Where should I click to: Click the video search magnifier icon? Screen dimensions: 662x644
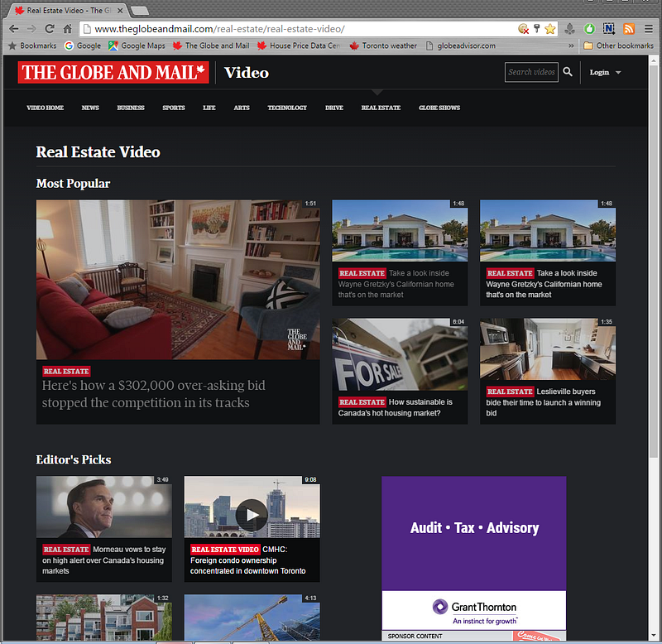click(x=568, y=72)
